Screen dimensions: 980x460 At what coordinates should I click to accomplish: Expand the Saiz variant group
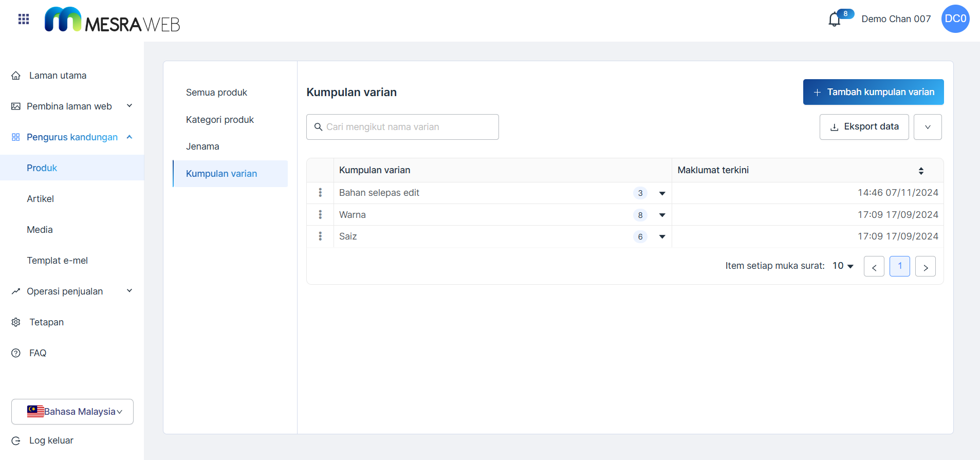(662, 237)
